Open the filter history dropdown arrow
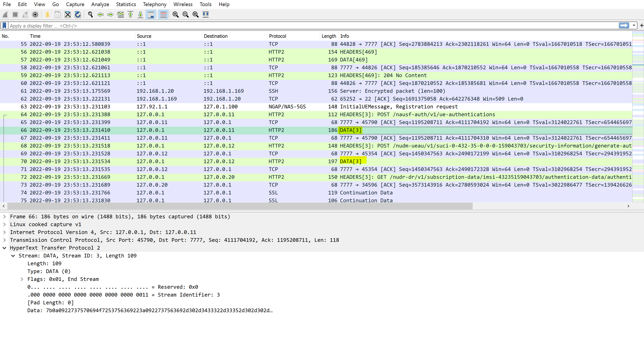The image size is (644, 350). click(634, 25)
